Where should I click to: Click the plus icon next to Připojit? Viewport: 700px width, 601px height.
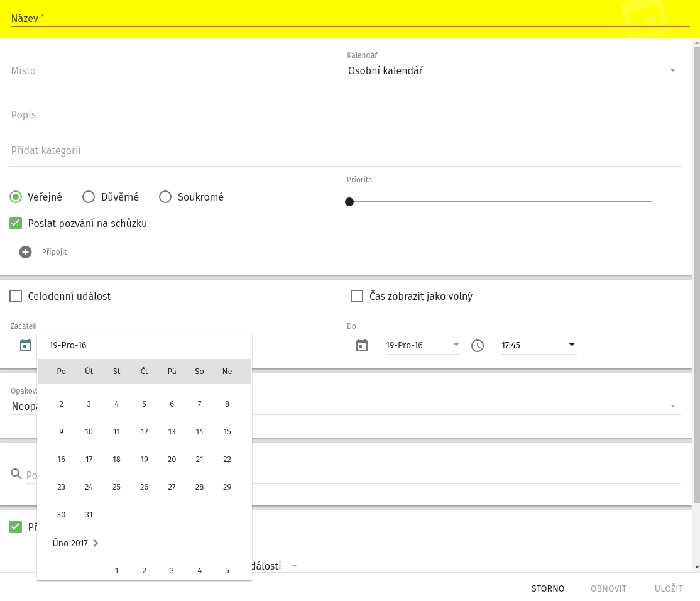[25, 252]
